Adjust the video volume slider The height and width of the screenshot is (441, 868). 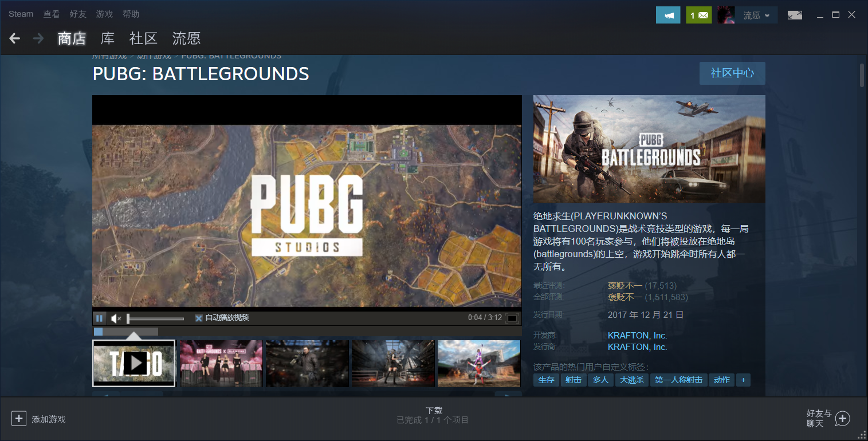[156, 318]
